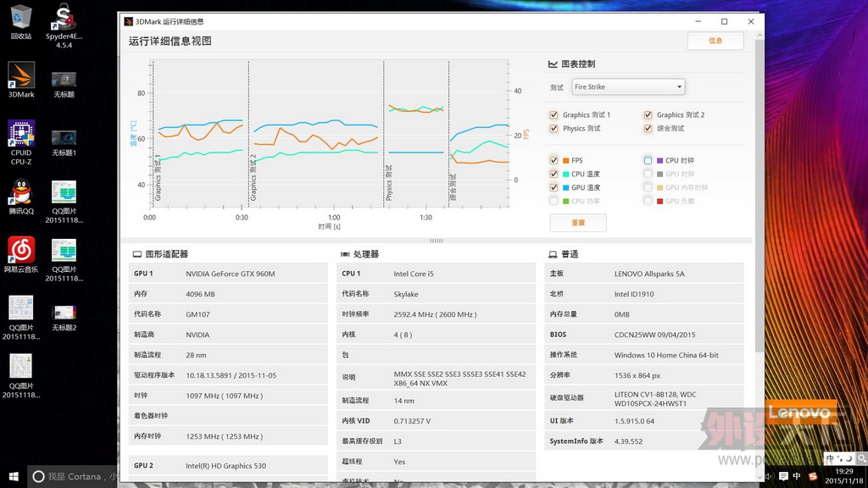Click the Cortana circle icon
Image resolution: width=868 pixels, height=488 pixels.
[38, 476]
